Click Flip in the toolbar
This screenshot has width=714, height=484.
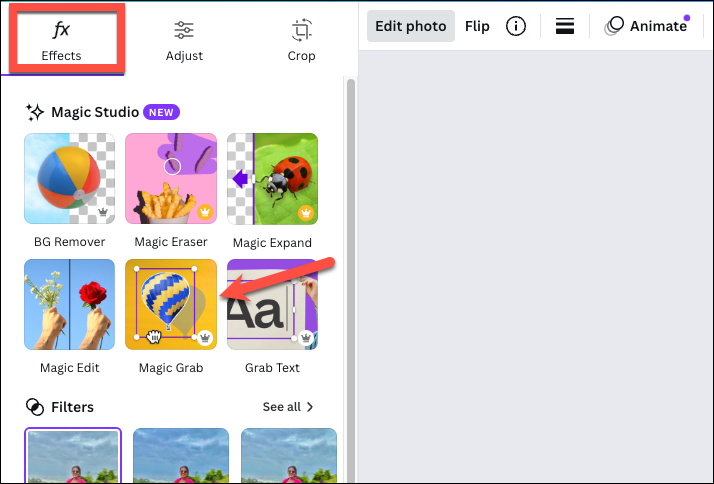pos(477,26)
